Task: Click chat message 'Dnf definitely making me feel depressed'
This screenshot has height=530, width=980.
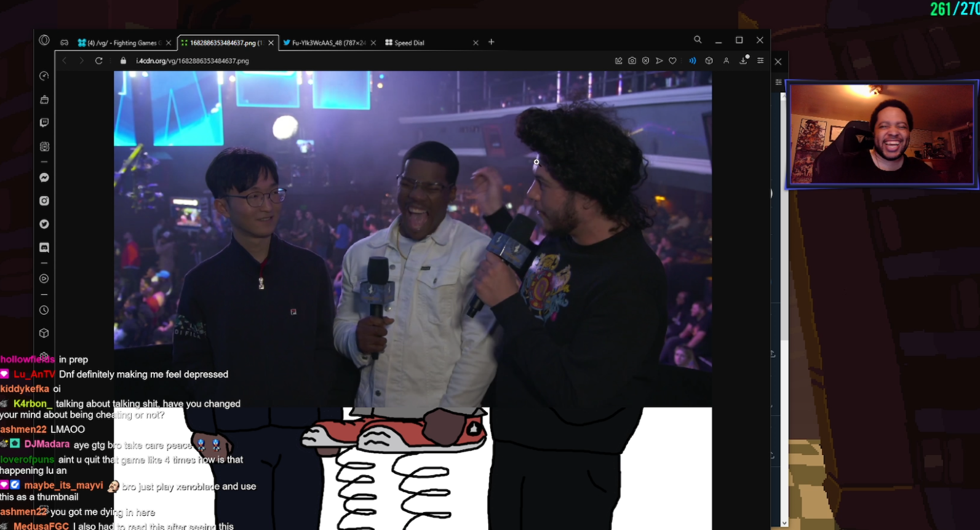Action: [x=144, y=374]
